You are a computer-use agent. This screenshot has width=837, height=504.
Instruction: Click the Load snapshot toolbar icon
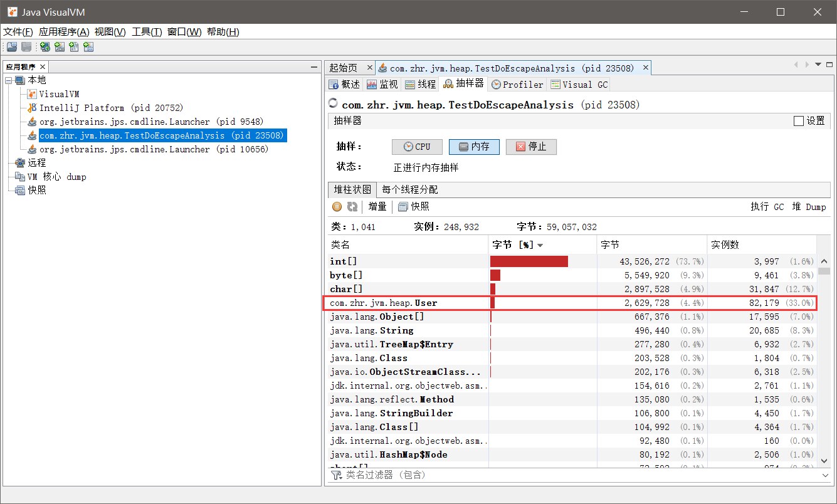coord(12,46)
